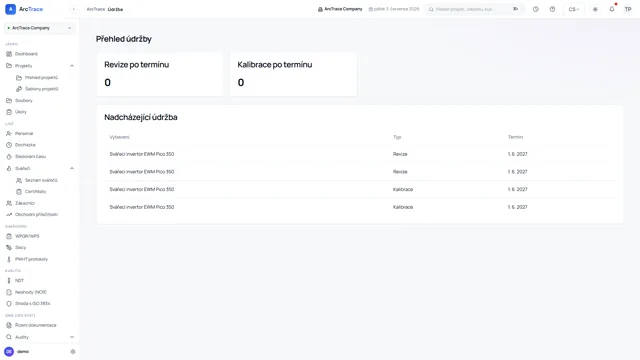Image resolution: width=640 pixels, height=360 pixels.
Task: Open Certifikáty sub-item
Action: tap(36, 191)
